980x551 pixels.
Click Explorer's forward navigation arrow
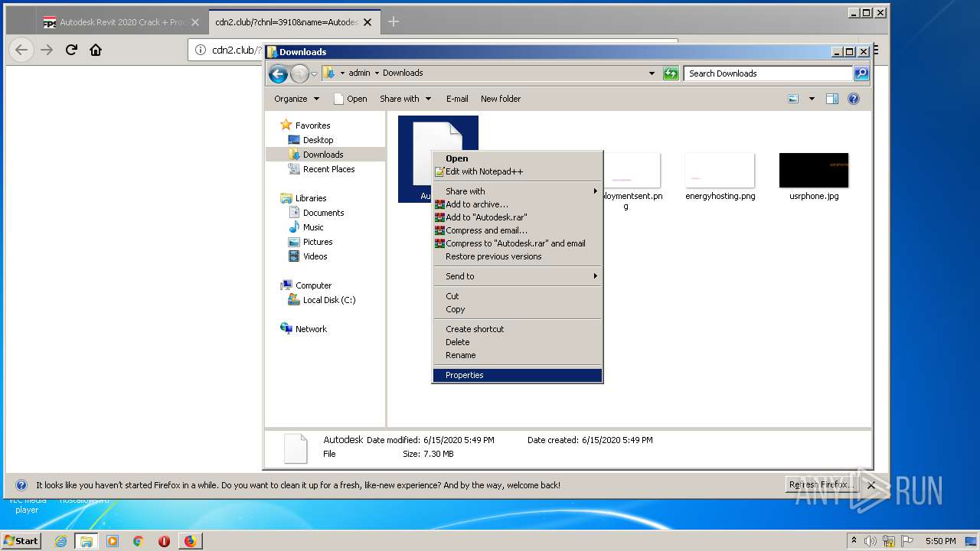299,73
